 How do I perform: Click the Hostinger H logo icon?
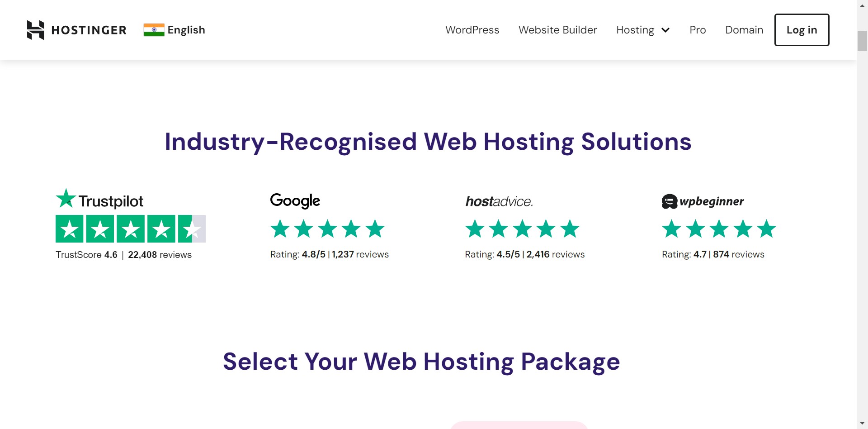point(36,30)
